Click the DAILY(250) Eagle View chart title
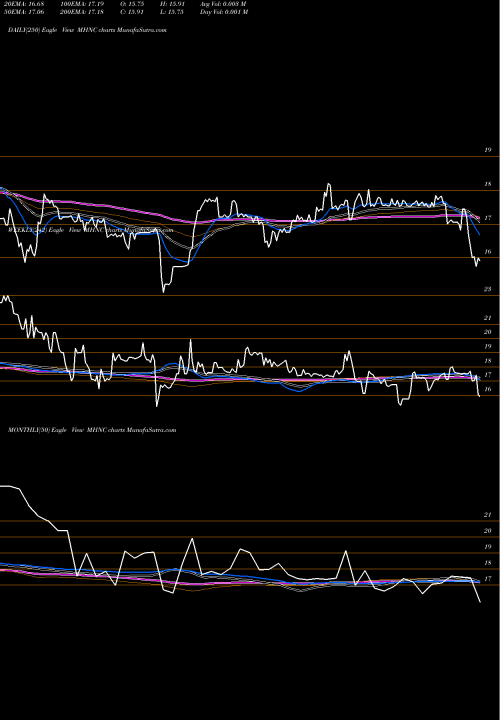Viewport: 500px width, 720px height. (x=87, y=30)
